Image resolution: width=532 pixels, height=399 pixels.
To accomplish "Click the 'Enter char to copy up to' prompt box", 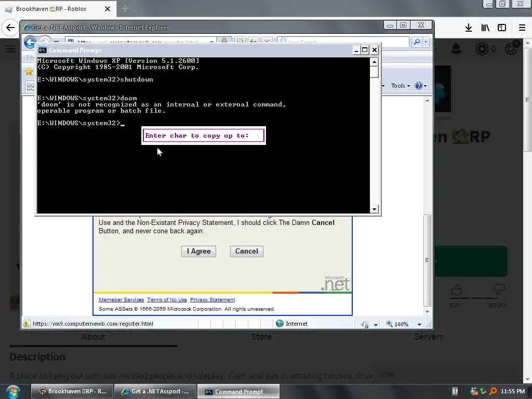I will pyautogui.click(x=203, y=136).
